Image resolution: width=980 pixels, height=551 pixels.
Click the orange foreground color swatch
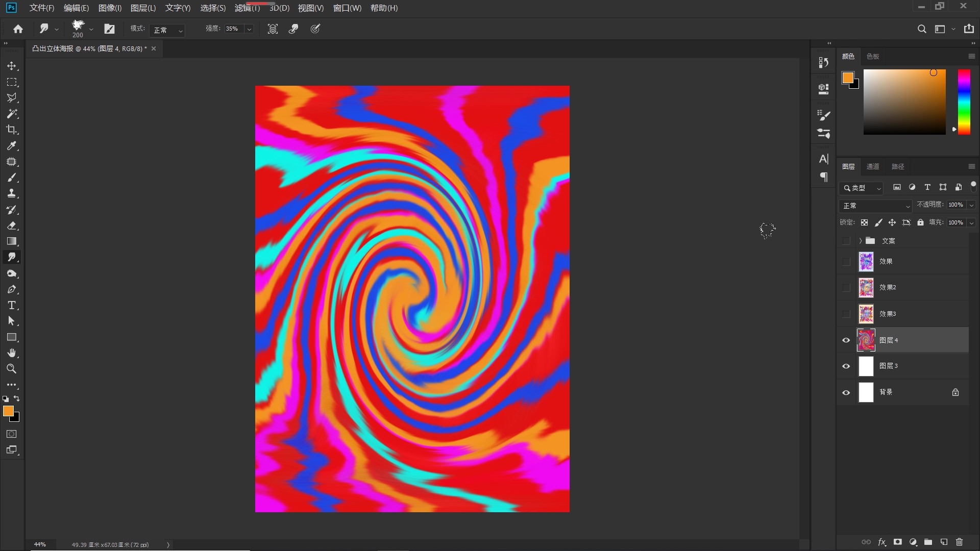pyautogui.click(x=7, y=411)
